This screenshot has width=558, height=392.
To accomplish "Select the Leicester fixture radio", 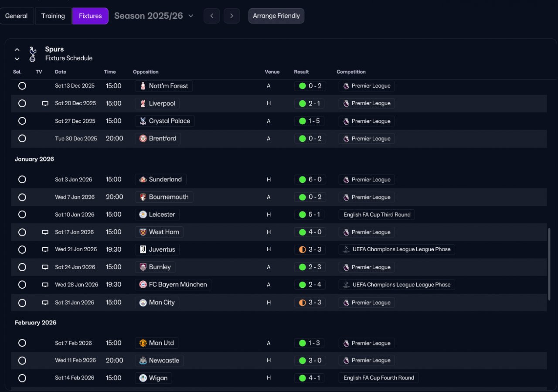I will pyautogui.click(x=22, y=215).
